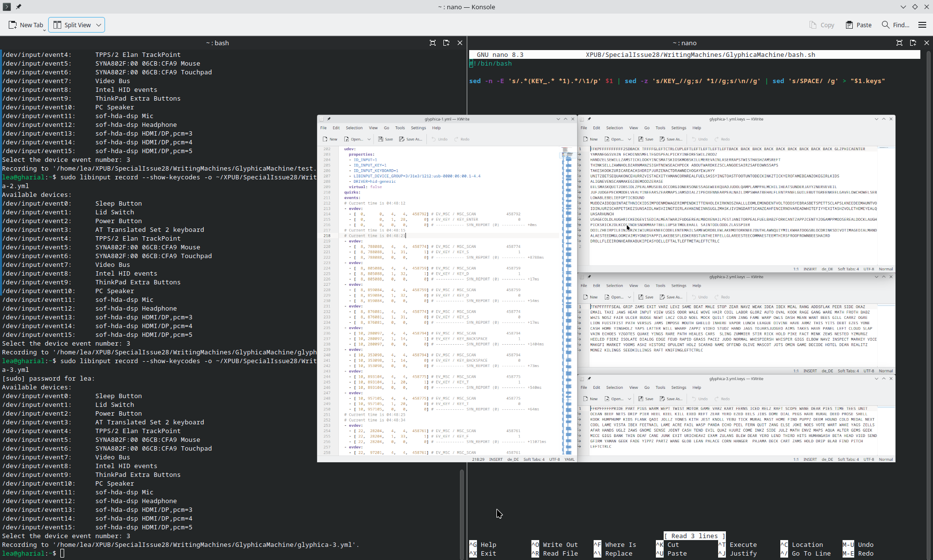933x560 pixels.
Task: Click New in glyphica-3.yml.keys KWrite
Action: 591,399
